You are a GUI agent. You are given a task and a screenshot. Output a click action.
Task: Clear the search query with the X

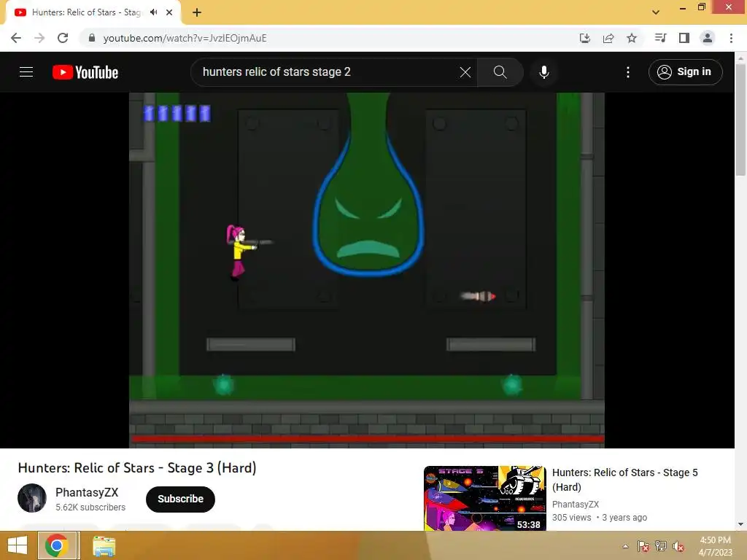coord(465,72)
